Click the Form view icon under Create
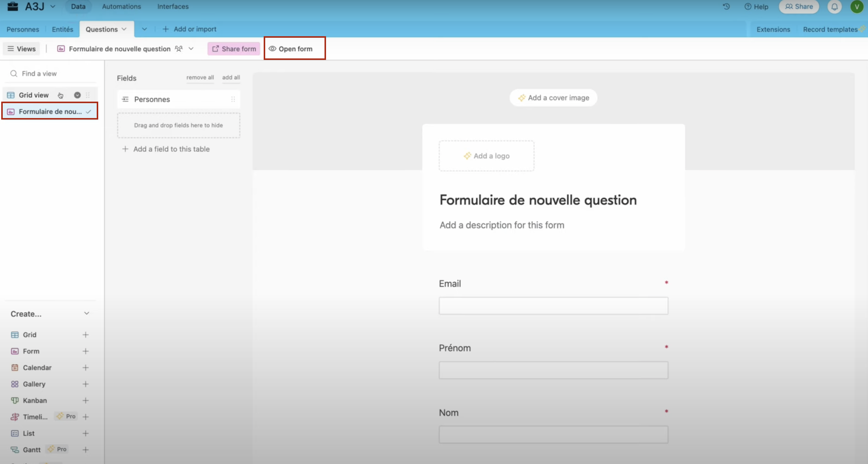The width and height of the screenshot is (868, 464). pyautogui.click(x=14, y=351)
